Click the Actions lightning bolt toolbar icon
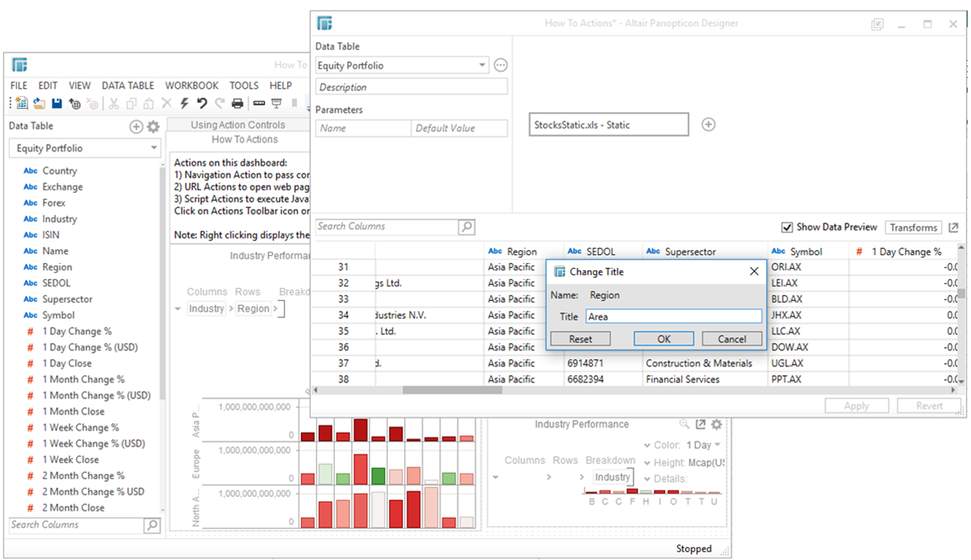The height and width of the screenshot is (560, 971). pos(184,102)
